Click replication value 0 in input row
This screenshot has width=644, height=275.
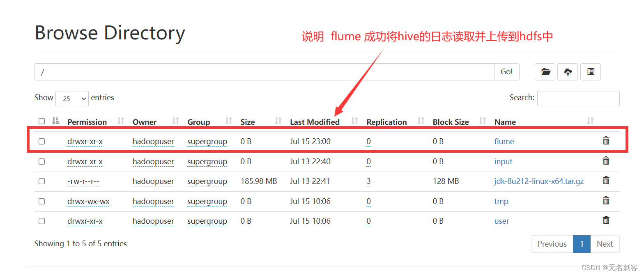point(369,161)
